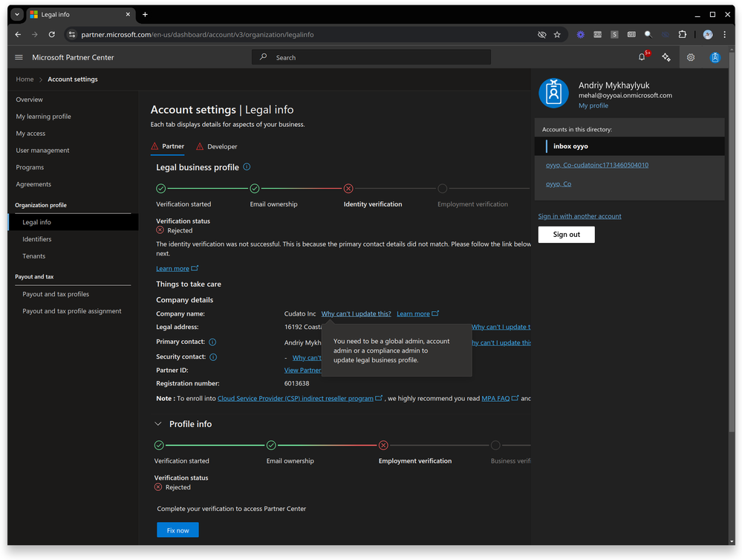
Task: Click the Verification started checkmark in Profile info
Action: [159, 445]
